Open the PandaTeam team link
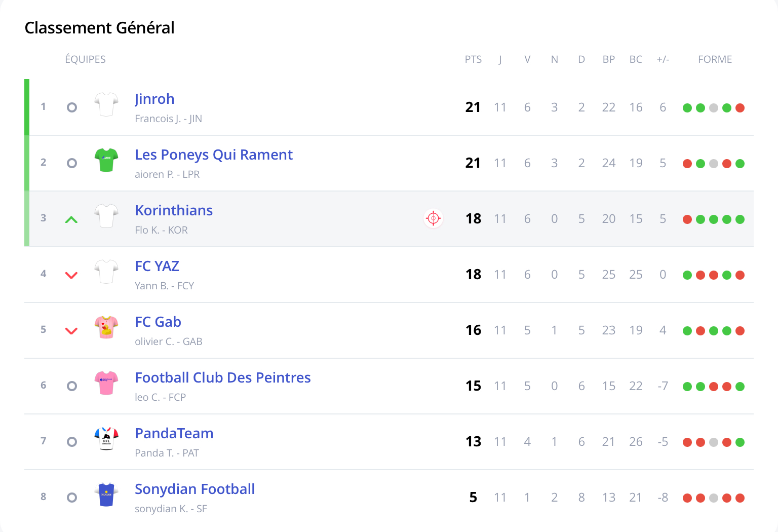778x532 pixels. pos(174,434)
